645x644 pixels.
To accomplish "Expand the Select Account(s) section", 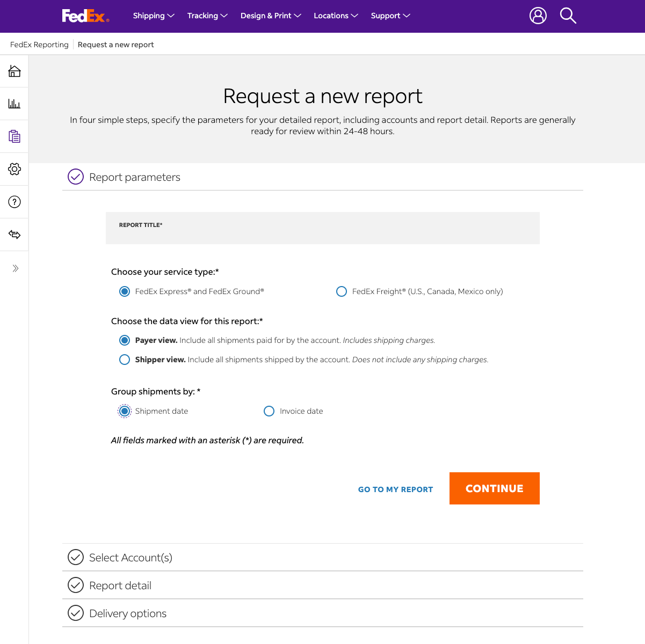I will click(323, 557).
